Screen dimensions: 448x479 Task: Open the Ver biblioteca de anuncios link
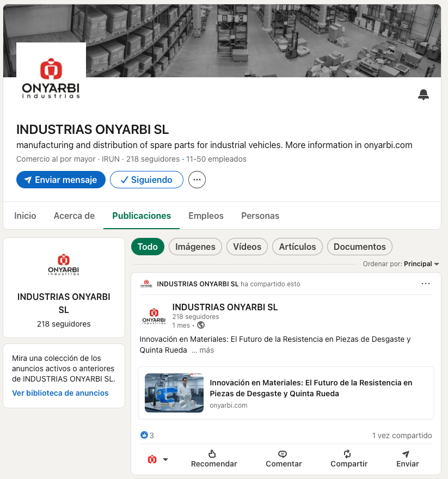click(60, 393)
